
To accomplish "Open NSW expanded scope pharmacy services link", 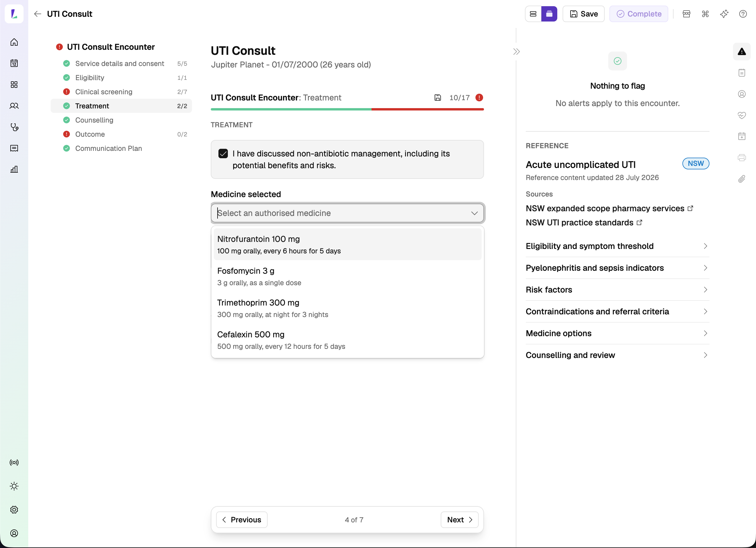I will click(x=609, y=209).
